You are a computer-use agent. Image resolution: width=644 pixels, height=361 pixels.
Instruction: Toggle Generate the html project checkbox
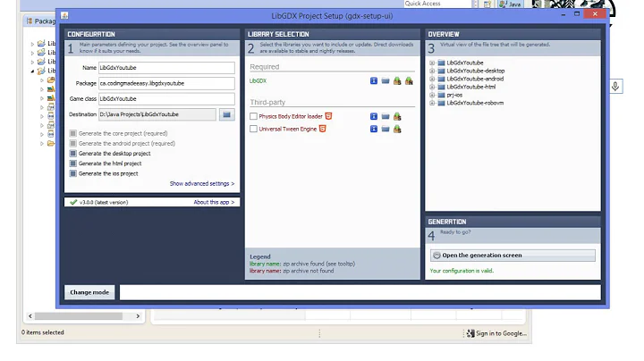pos(73,164)
